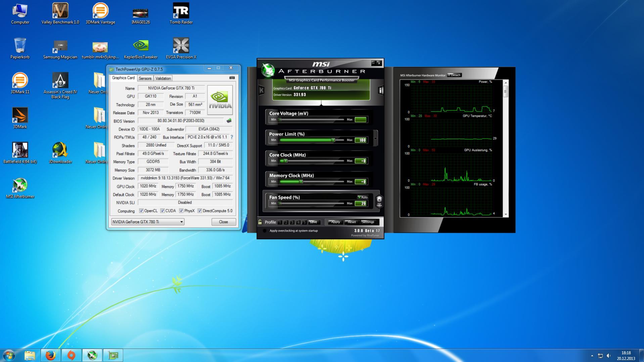644x362 pixels.
Task: Select the Battlefield 4 (64 bit) shortcut
Action: pos(20,153)
